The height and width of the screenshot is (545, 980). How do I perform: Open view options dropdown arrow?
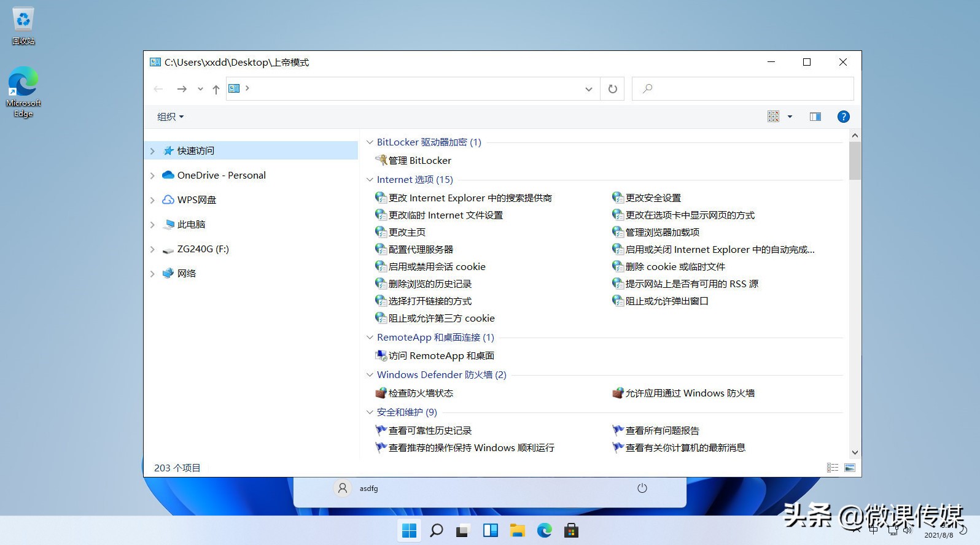(x=790, y=117)
